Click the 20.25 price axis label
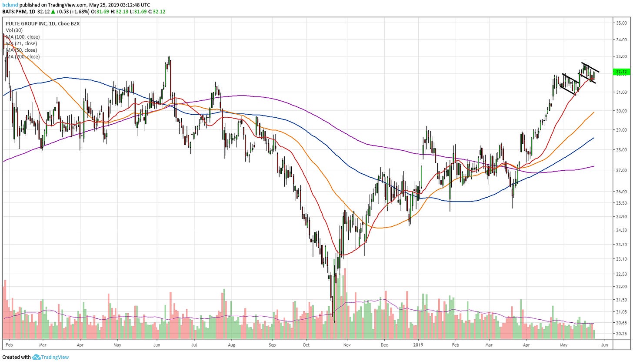 point(621,334)
